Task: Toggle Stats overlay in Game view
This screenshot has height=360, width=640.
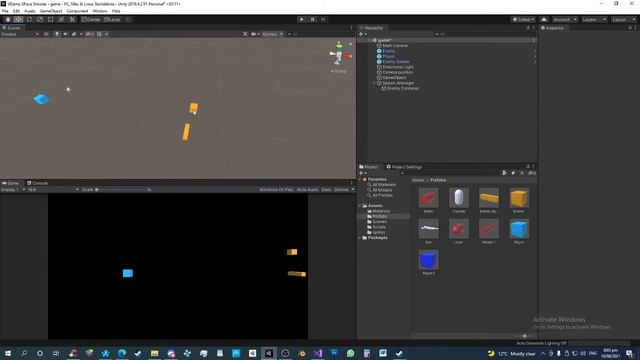Action: tap(326, 190)
